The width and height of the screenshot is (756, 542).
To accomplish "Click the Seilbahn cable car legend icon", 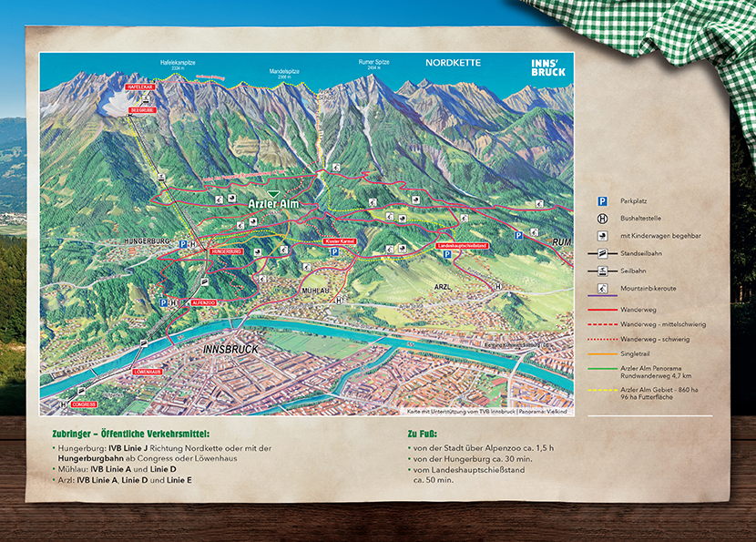I will coord(602,271).
